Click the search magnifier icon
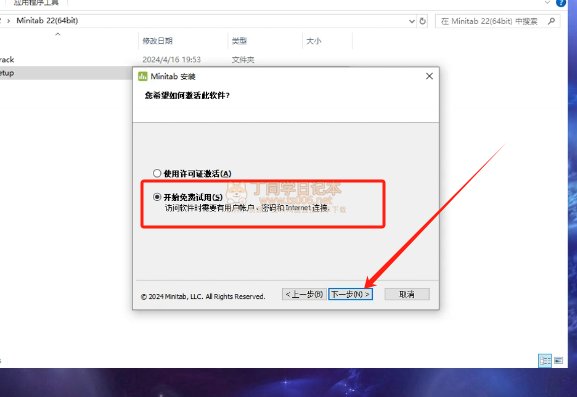Viewport: 577px width, 397px height. pos(551,21)
